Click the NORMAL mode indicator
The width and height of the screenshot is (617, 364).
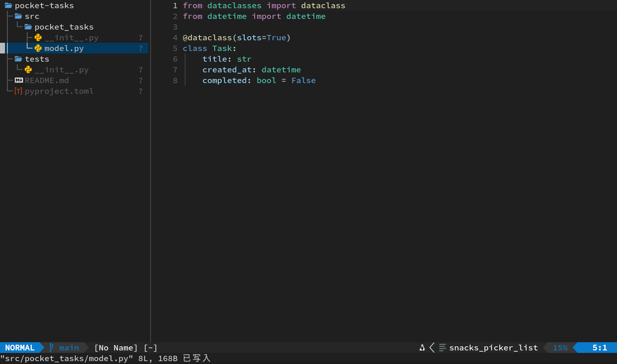20,348
